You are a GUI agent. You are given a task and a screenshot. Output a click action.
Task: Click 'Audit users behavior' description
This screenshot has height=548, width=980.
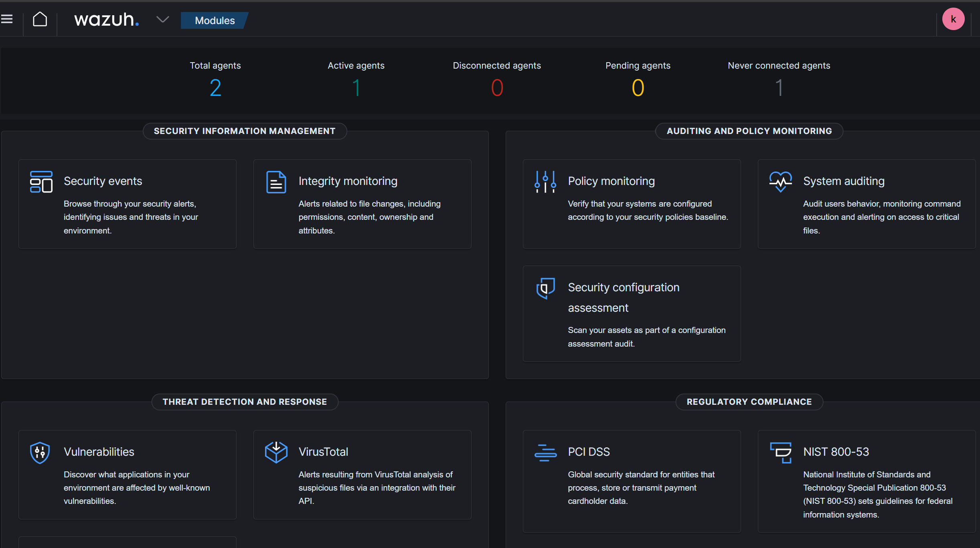(x=882, y=217)
